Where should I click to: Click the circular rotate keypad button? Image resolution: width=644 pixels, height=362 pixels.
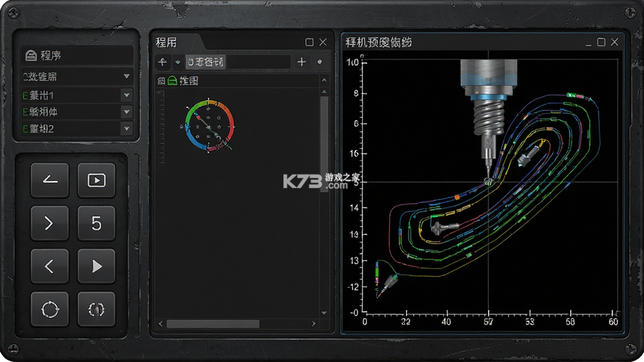pos(49,309)
